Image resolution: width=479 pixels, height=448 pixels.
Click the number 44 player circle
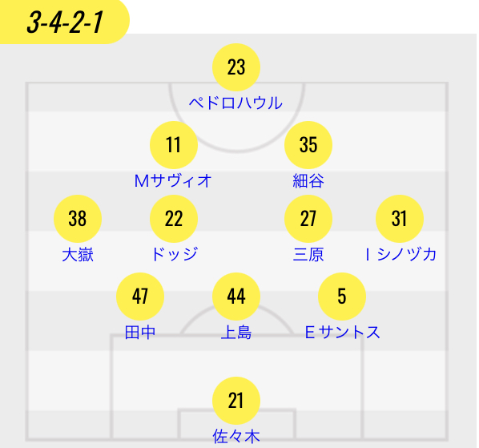tap(236, 297)
